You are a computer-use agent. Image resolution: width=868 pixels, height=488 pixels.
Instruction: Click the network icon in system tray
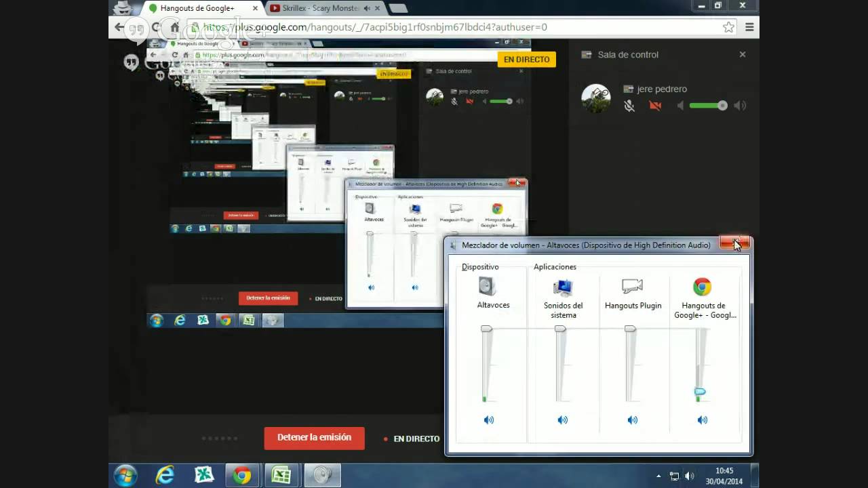point(674,476)
